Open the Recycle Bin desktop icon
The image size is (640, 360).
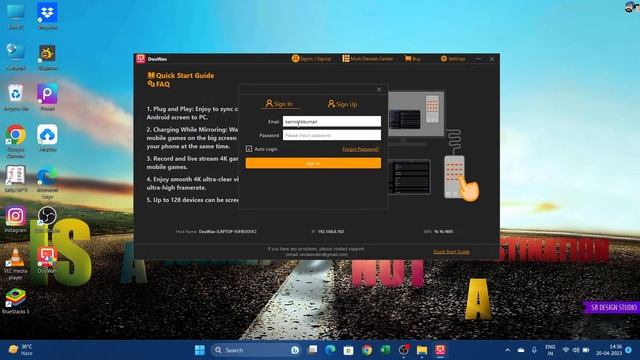(16, 98)
